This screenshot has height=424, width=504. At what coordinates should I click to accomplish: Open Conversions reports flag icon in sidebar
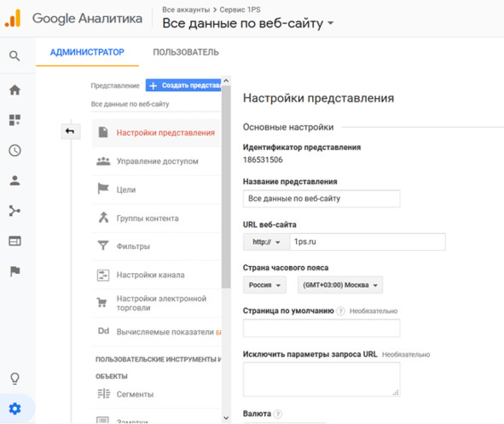[x=14, y=271]
